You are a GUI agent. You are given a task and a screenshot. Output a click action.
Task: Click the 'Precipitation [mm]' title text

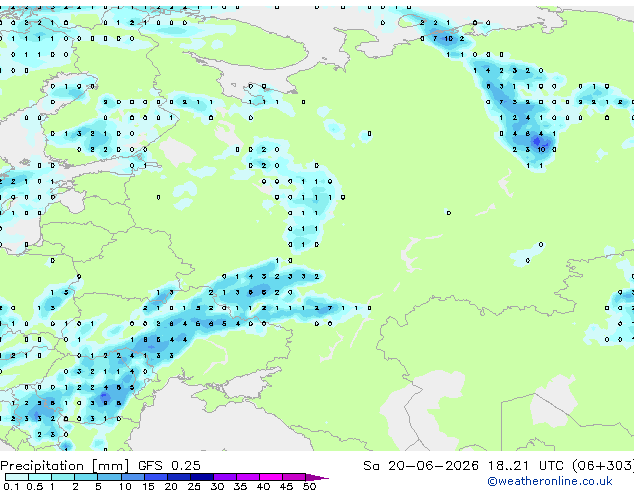pos(65,466)
